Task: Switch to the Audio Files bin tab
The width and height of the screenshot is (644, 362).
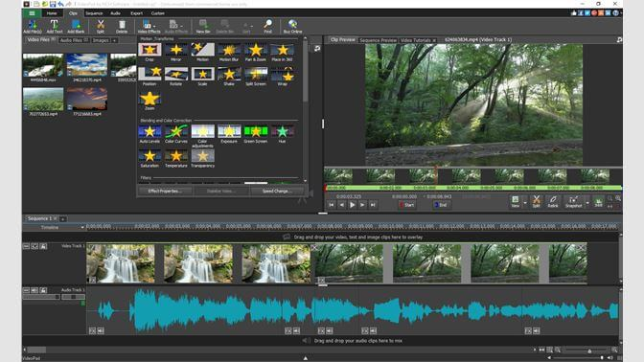Action: (x=74, y=40)
